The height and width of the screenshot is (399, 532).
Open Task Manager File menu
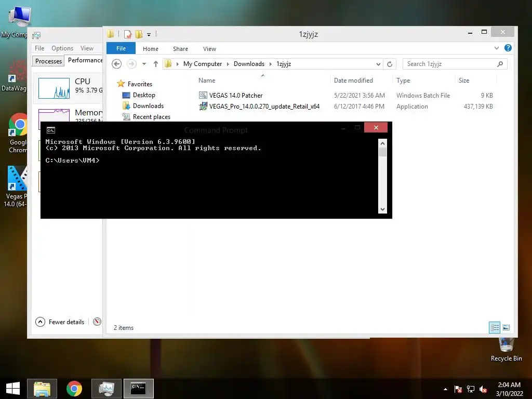pyautogui.click(x=39, y=48)
